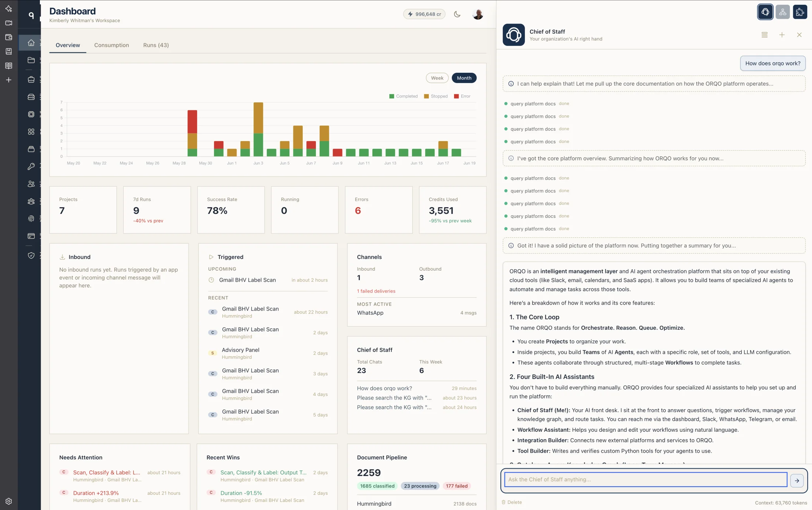Open the folder icon in the sidebar

tap(31, 60)
